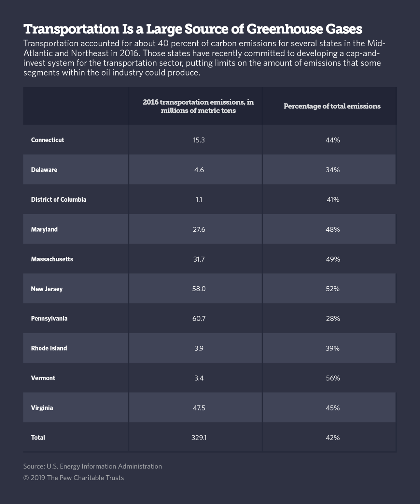
Task: Click the Total percentage 42% cell
Action: click(333, 438)
